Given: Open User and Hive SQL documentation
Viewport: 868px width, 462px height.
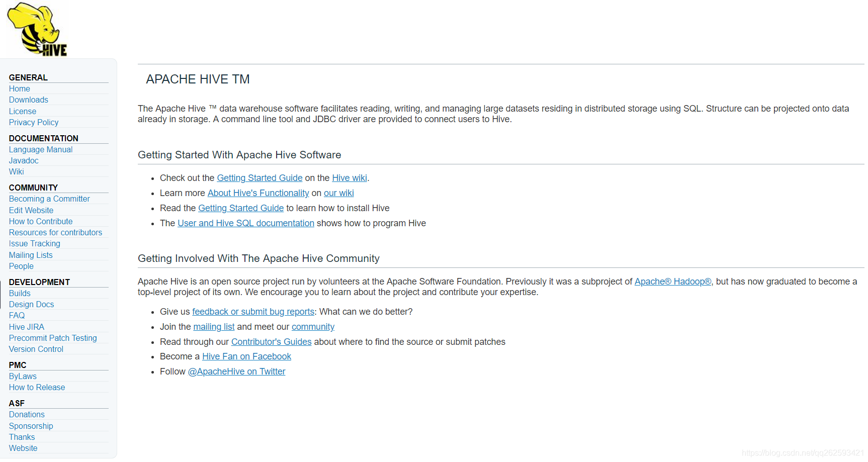Looking at the screenshot, I should pyautogui.click(x=246, y=223).
